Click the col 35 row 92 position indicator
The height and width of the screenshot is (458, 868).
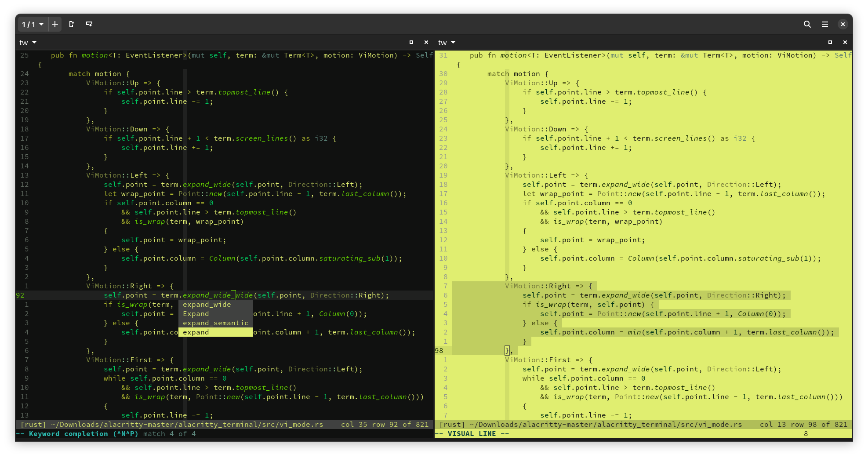coord(385,424)
